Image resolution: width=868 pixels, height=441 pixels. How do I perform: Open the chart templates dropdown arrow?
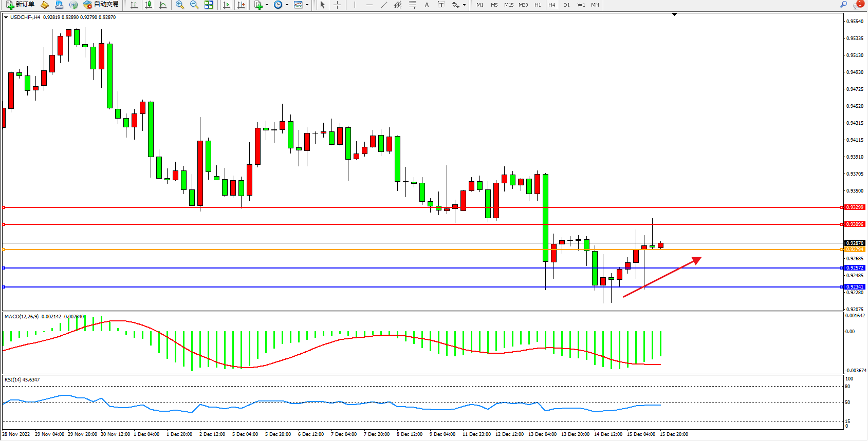pos(307,5)
